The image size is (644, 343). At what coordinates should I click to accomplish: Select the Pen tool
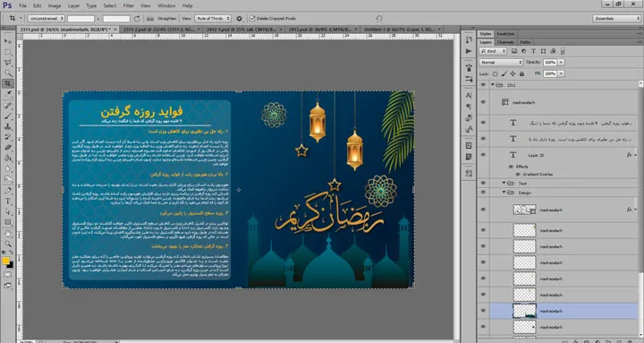(x=8, y=191)
